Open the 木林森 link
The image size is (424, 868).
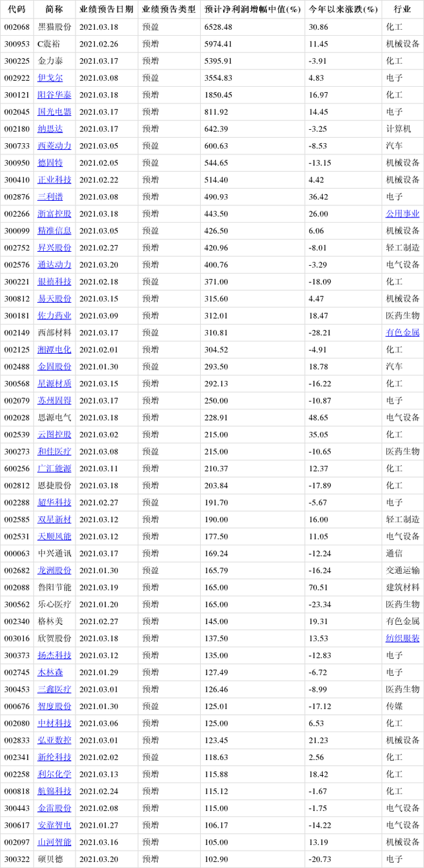pos(50,672)
